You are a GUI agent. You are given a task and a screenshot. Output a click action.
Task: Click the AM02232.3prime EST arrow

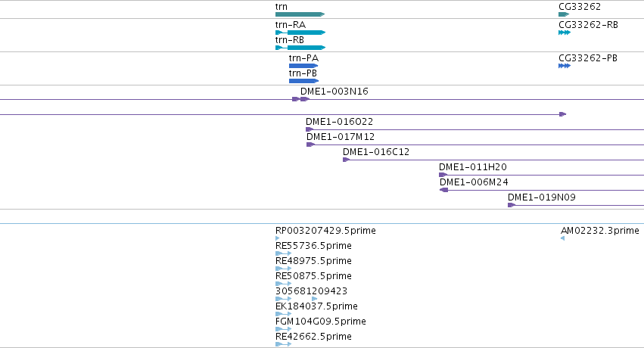pos(563,238)
